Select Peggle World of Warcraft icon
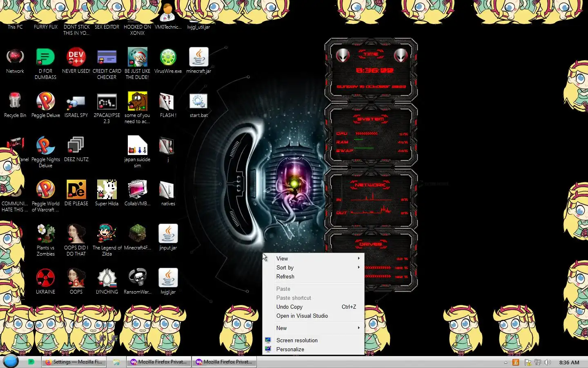The height and width of the screenshot is (368, 588). point(45,196)
